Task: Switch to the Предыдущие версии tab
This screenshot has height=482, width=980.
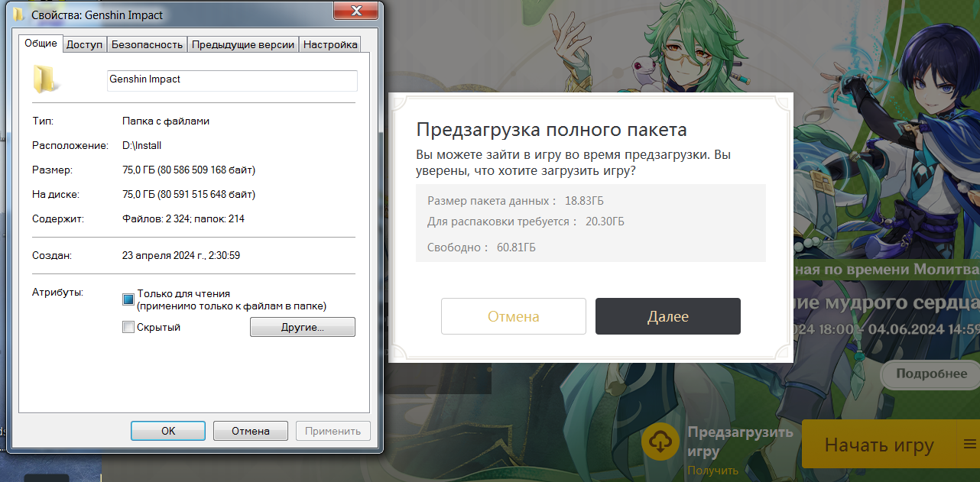Action: pyautogui.click(x=243, y=44)
